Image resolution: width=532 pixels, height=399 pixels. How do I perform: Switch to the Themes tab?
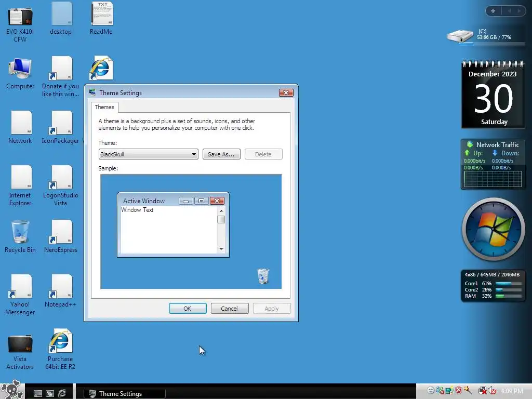tap(104, 107)
